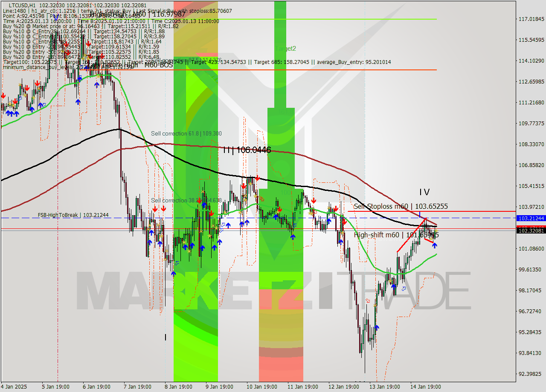The image size is (546, 392).
Task: Click the '11 Jan 19:00' time axis label
Action: click(x=303, y=387)
